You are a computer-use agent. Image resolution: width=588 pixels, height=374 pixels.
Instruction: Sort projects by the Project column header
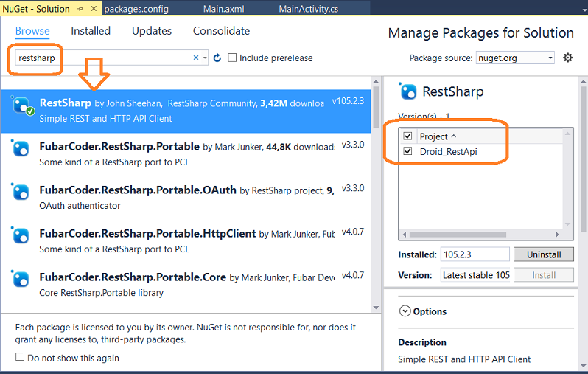coord(438,136)
